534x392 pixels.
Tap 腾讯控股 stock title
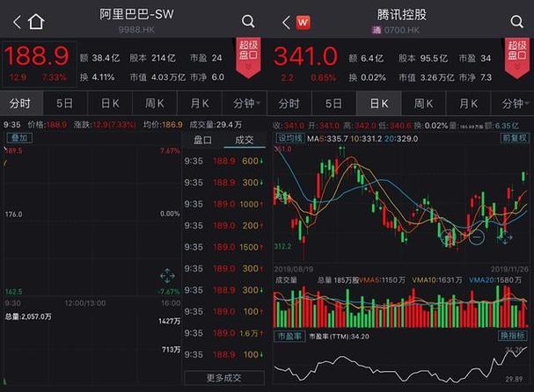401,15
